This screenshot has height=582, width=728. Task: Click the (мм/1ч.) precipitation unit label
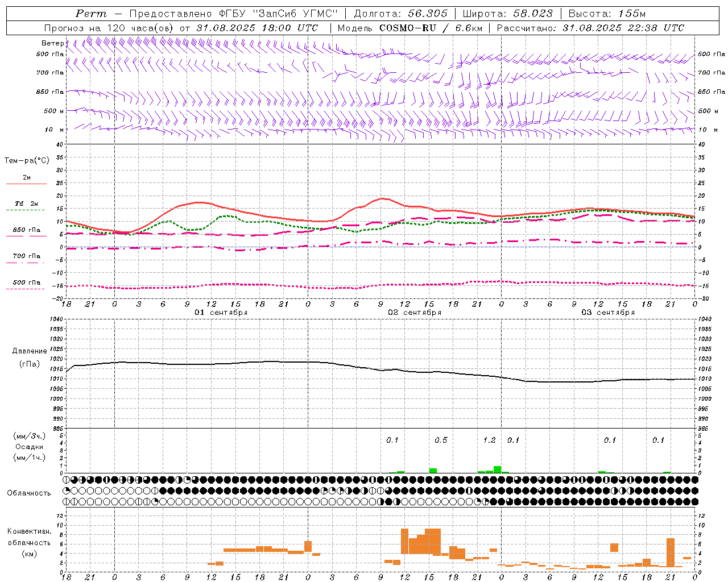coord(29,458)
